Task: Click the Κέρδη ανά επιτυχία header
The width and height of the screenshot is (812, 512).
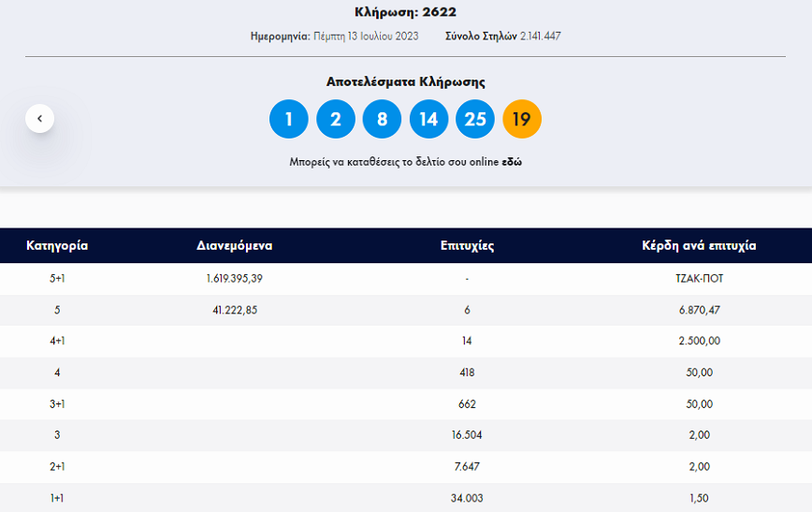Action: tap(699, 246)
